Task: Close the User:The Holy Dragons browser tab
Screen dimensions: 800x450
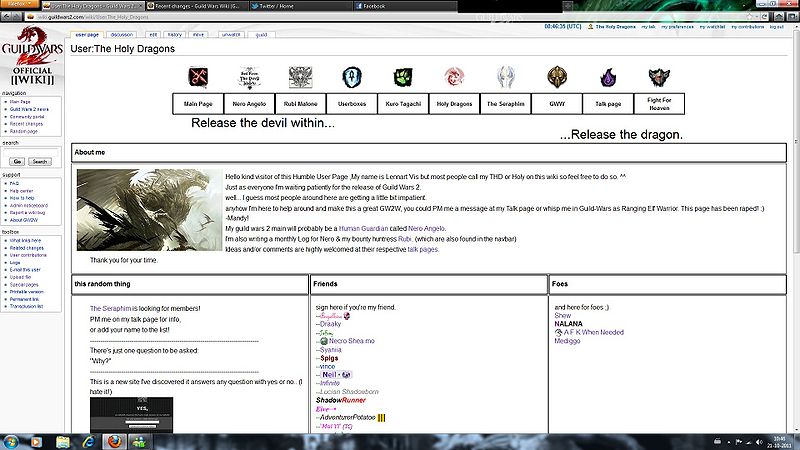Action: pyautogui.click(x=141, y=6)
